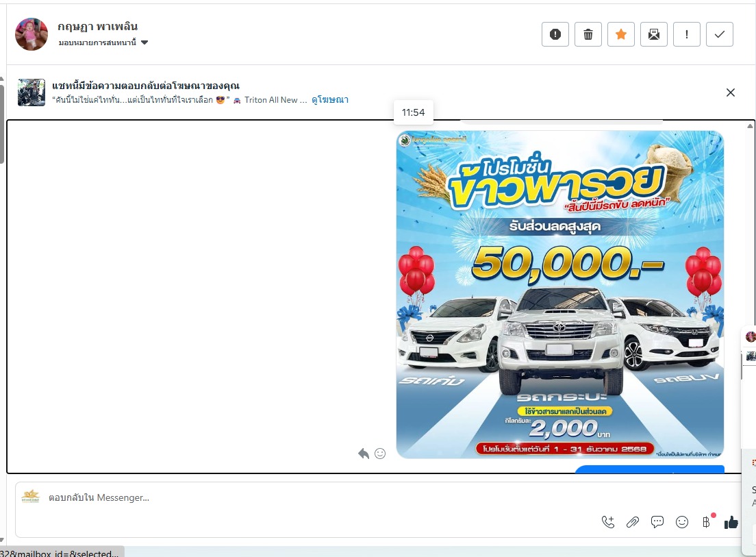Open the ดูโฆษณา link
The image size is (756, 557).
point(330,100)
